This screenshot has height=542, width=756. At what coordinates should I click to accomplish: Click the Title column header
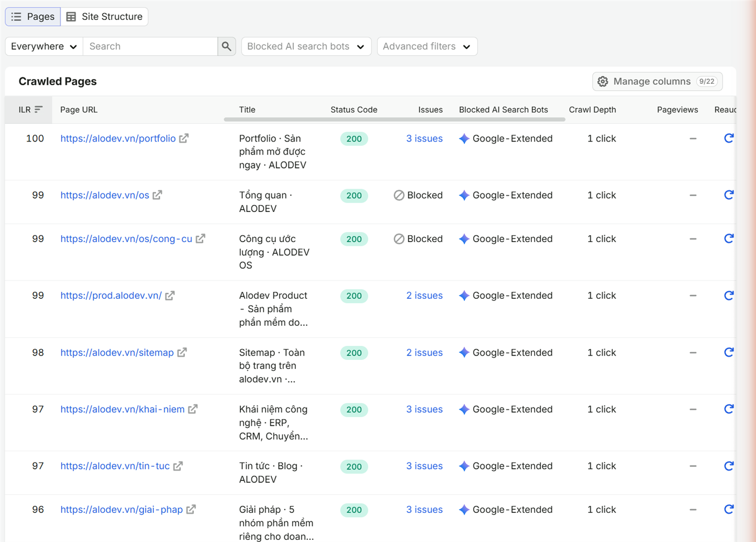(x=247, y=110)
